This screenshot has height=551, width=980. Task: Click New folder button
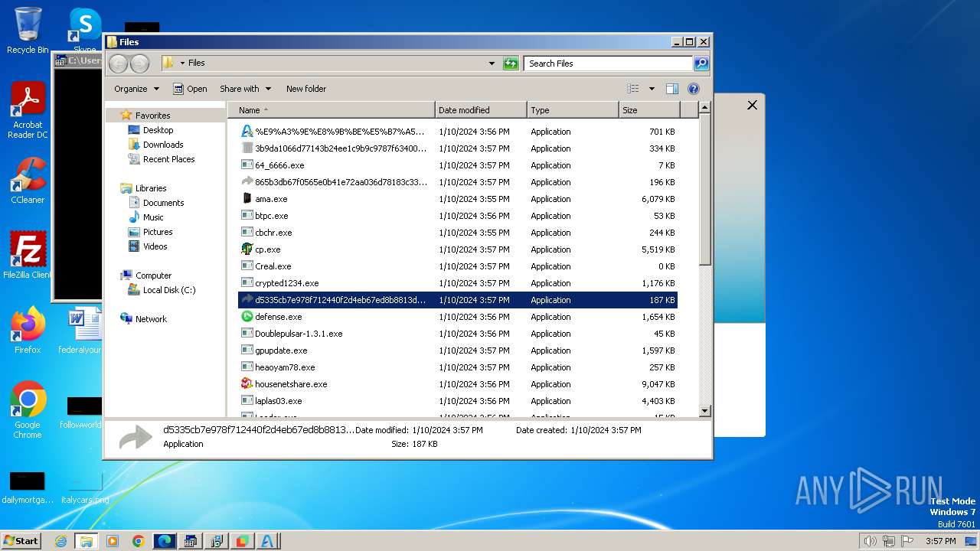coord(306,89)
